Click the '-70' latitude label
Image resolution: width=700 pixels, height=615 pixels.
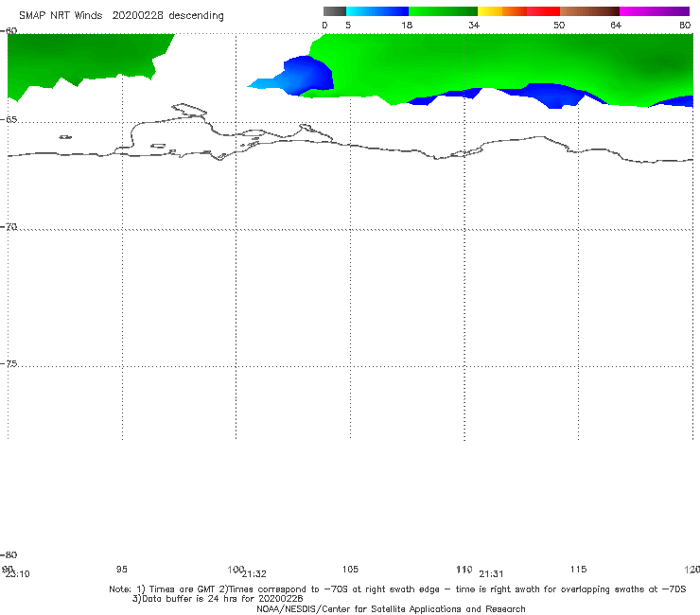[x=9, y=227]
